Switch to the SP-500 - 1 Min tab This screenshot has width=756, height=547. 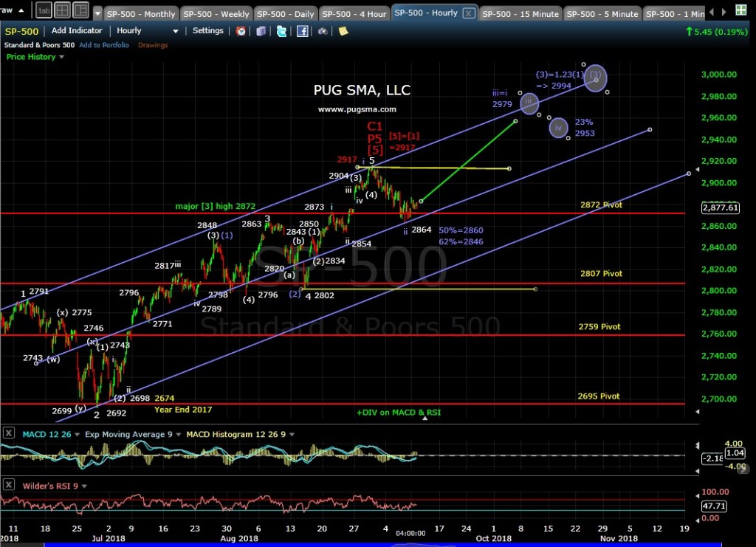coord(675,14)
